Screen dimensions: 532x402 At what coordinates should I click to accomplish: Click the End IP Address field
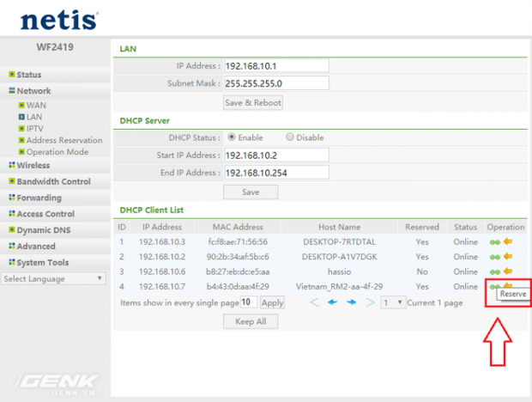click(x=276, y=173)
